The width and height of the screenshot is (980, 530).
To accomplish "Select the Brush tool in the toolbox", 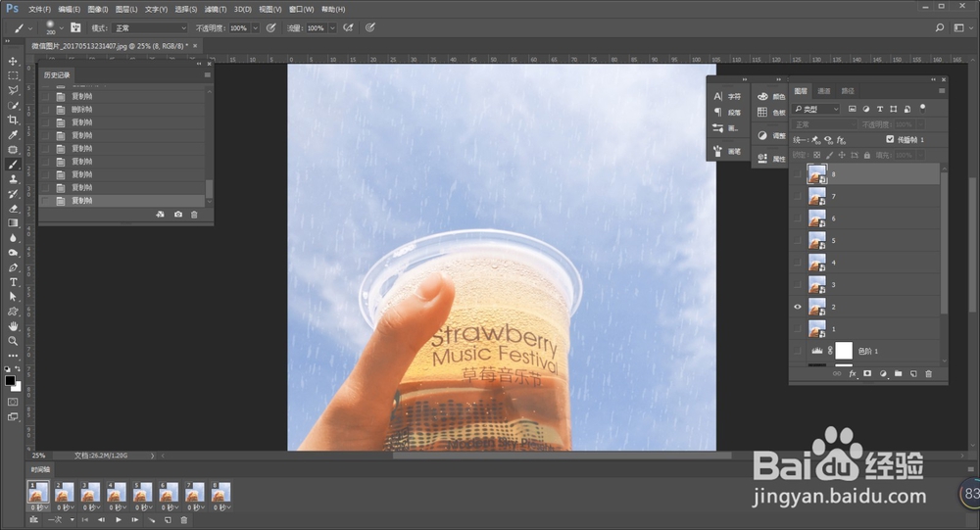I will tap(13, 165).
